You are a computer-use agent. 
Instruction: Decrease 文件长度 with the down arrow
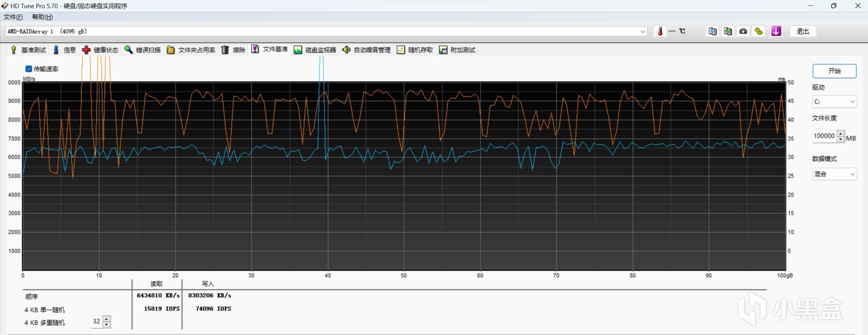click(x=840, y=139)
